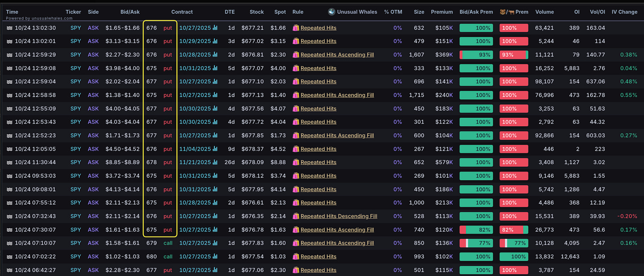
Task: Click chart icon in the 09:08:01 row
Action: [x=215, y=189]
